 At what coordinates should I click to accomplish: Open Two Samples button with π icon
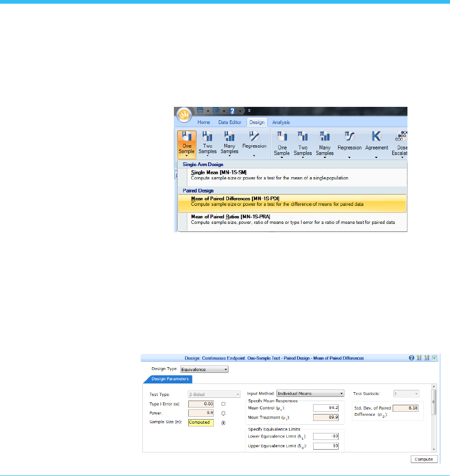point(302,144)
